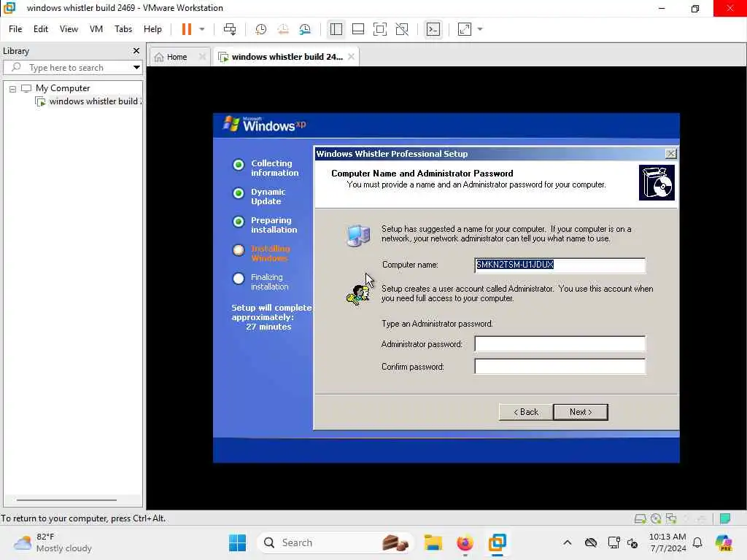Screen dimensions: 747x560
Task: Show hidden system tray icons chevron
Action: click(x=567, y=542)
